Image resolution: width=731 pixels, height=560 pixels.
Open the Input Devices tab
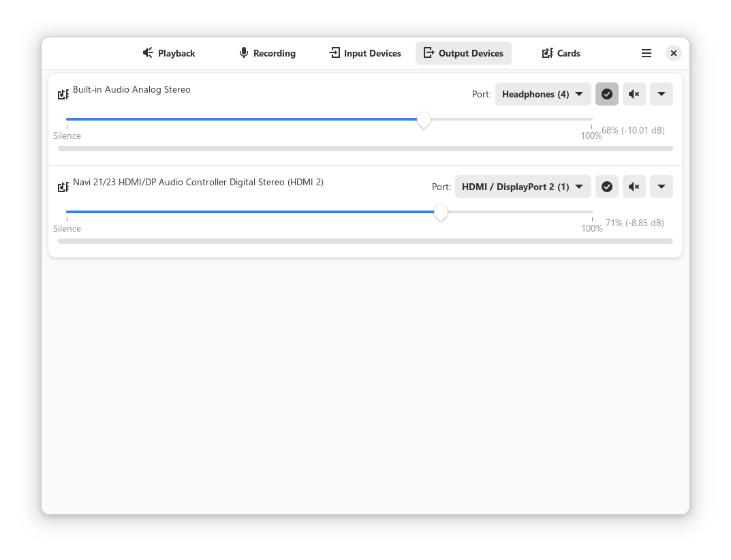pos(365,53)
